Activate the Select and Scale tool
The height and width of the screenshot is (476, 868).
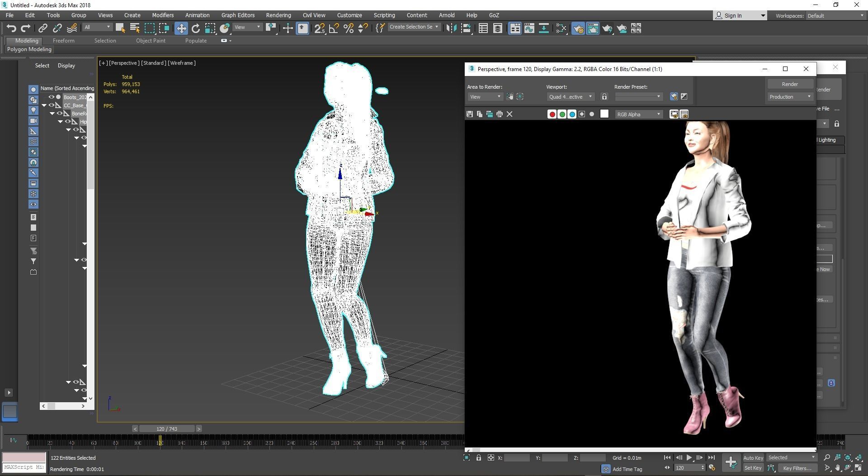(x=210, y=29)
